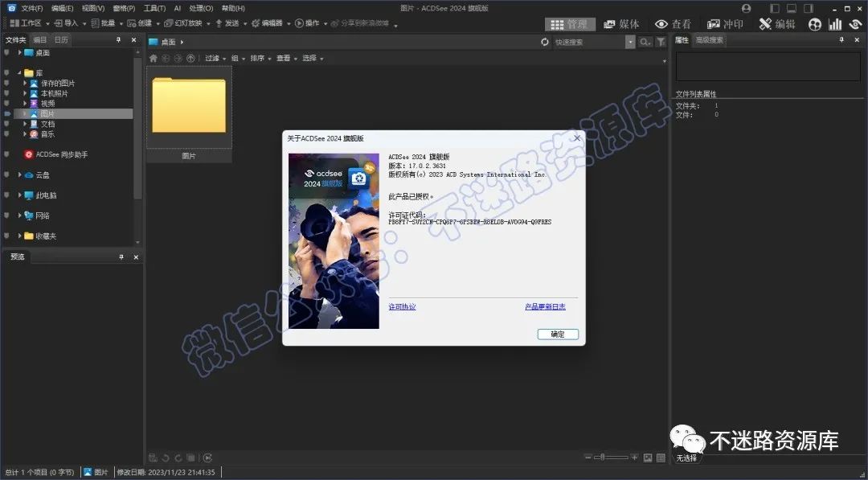Image resolution: width=868 pixels, height=480 pixels.
Task: Open the AI menu
Action: 178,8
